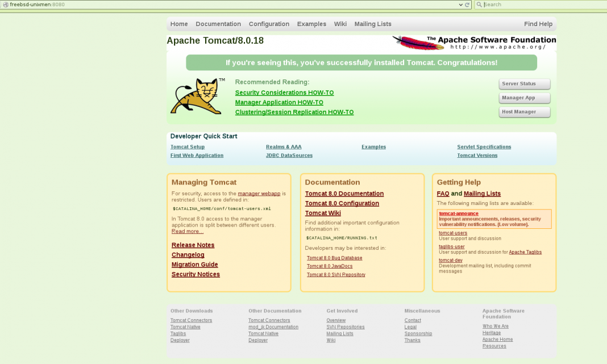Open the Apache Taglibs link
This screenshot has width=607, height=364.
(525, 252)
